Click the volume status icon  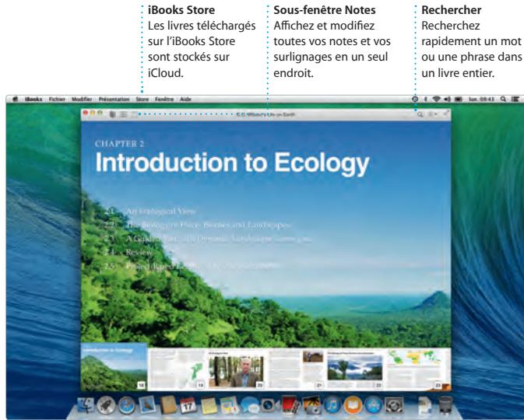(447, 99)
